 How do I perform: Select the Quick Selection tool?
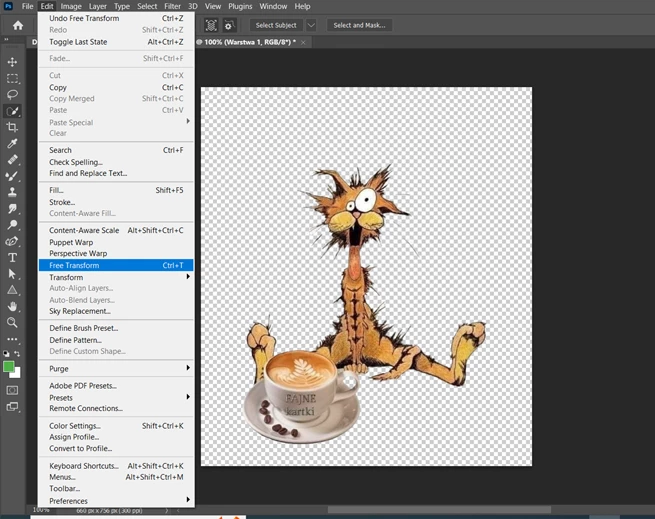[x=12, y=111]
